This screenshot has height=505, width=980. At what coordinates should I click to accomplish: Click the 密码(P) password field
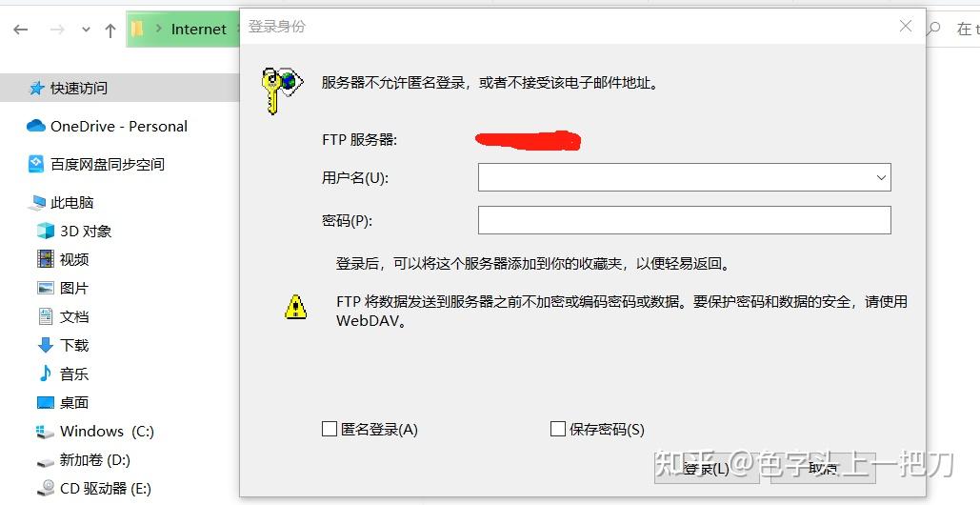point(685,220)
